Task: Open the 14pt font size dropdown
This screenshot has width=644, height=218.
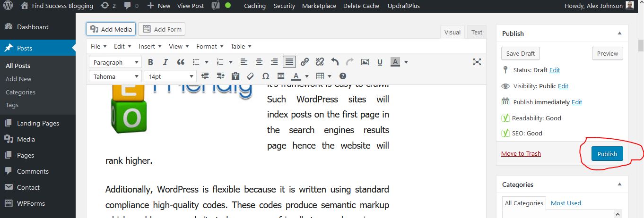Action: [x=170, y=76]
